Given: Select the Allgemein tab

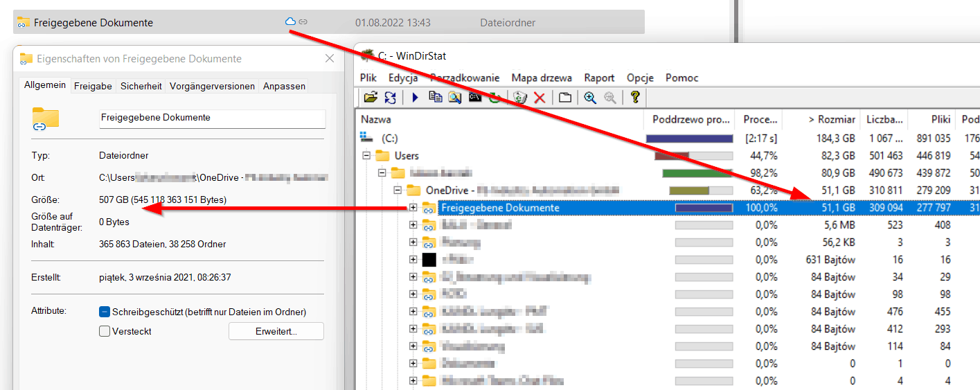Looking at the screenshot, I should (x=45, y=85).
